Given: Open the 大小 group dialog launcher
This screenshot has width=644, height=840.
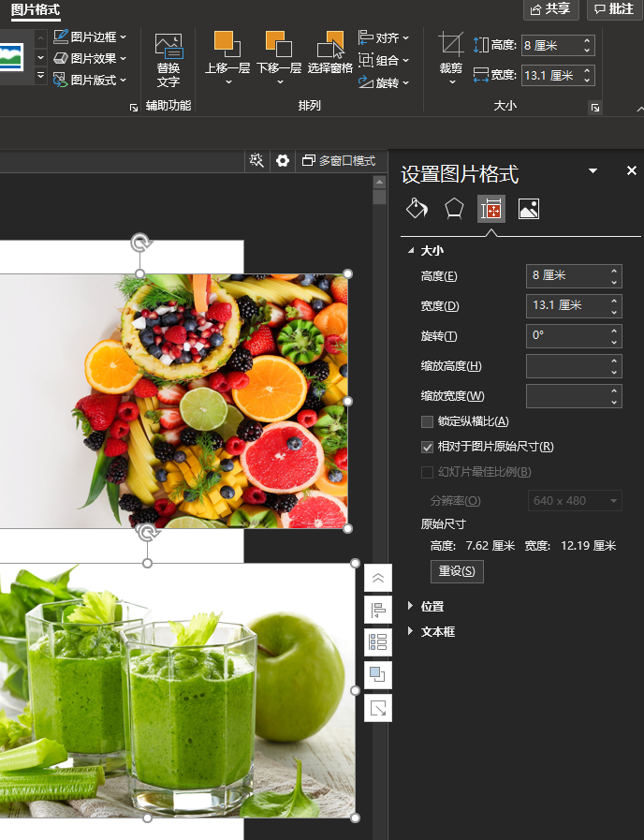Looking at the screenshot, I should click(595, 108).
